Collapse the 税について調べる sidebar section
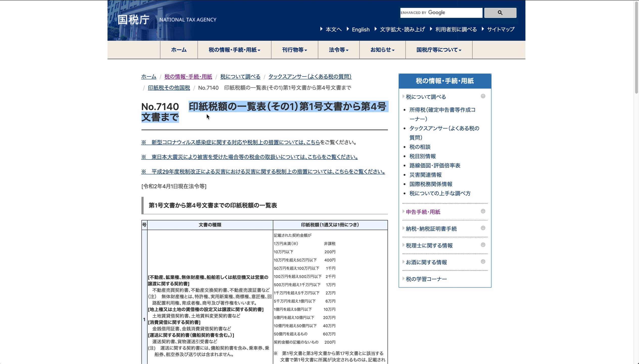 coord(483,96)
